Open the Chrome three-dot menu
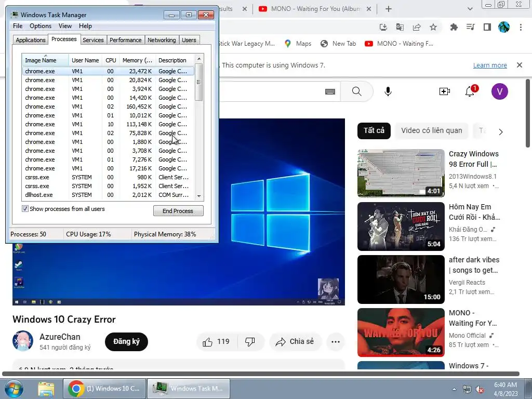The image size is (532, 399). coord(521,27)
